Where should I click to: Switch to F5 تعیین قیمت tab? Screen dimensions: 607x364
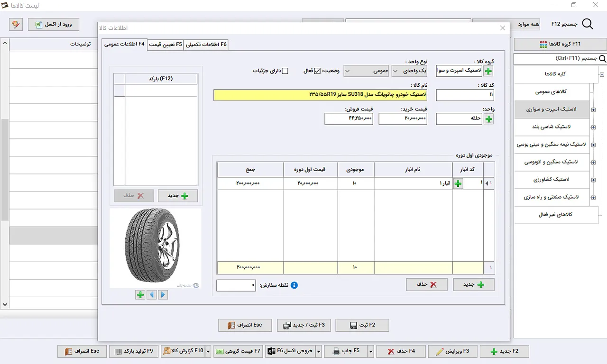tap(166, 45)
